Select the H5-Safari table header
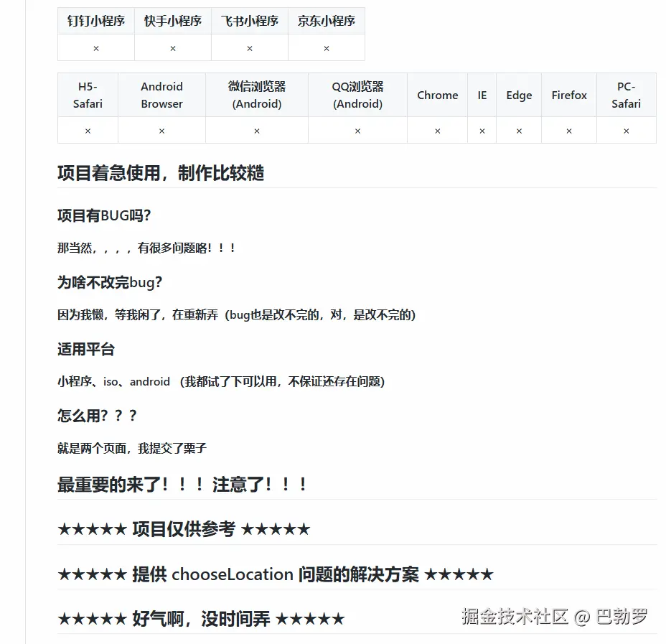666x644 pixels. click(88, 95)
